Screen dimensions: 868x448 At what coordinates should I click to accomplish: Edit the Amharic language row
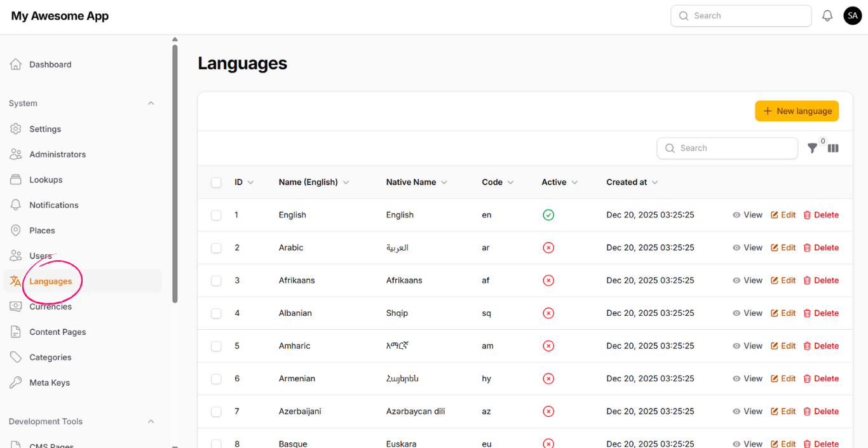783,346
